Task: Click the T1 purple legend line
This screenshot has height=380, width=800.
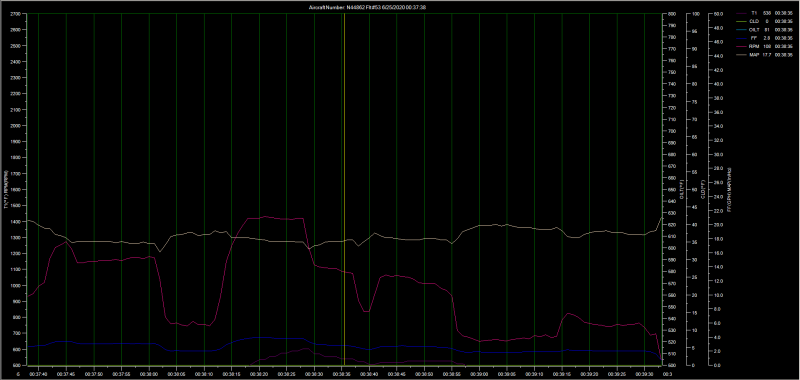Action: [740, 12]
